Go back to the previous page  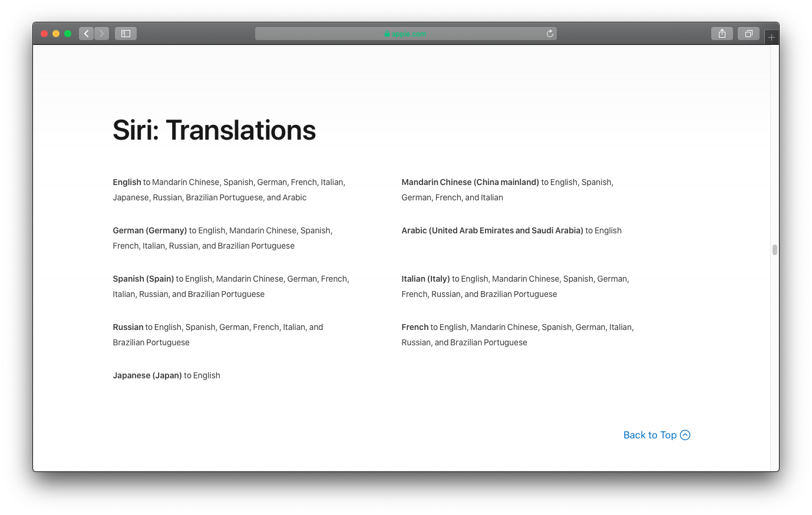87,34
